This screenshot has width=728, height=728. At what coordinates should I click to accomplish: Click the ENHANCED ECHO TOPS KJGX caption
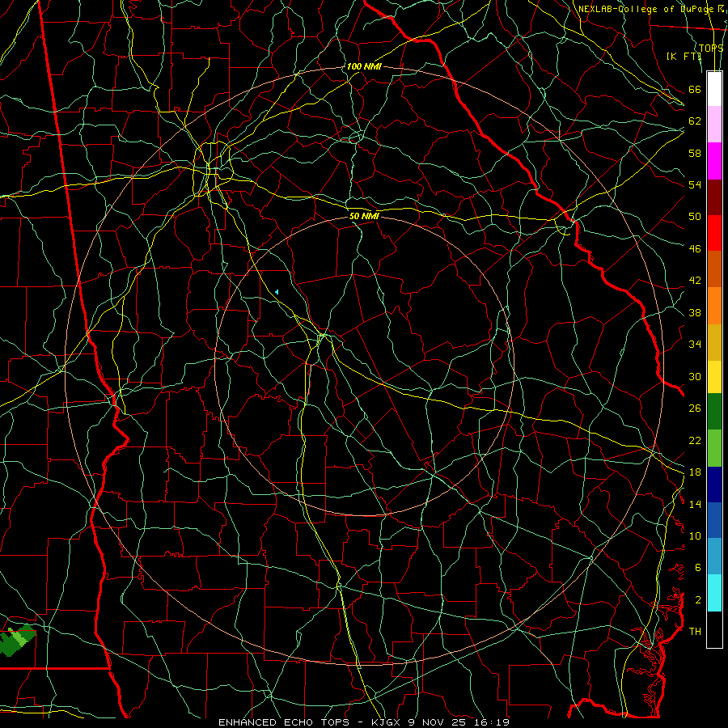364,722
